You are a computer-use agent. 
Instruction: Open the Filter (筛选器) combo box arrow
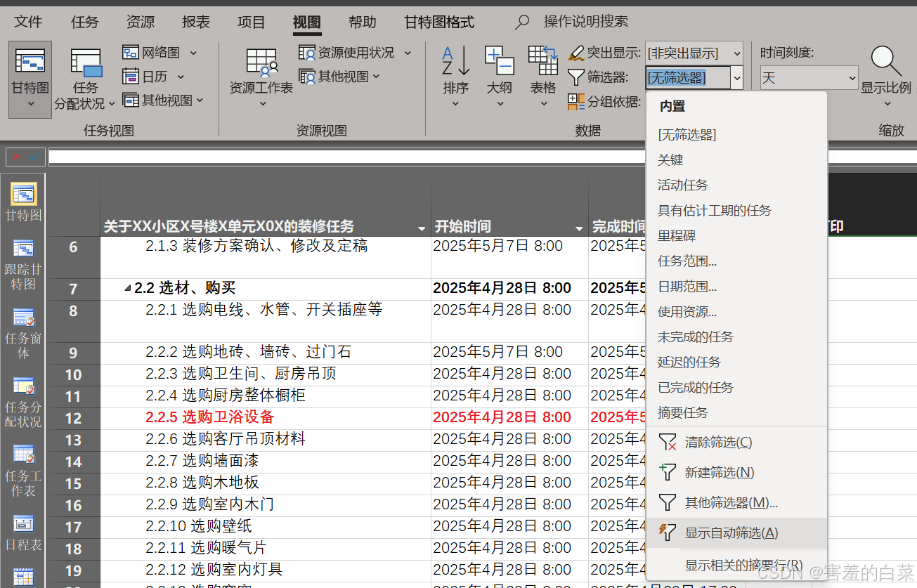[736, 77]
